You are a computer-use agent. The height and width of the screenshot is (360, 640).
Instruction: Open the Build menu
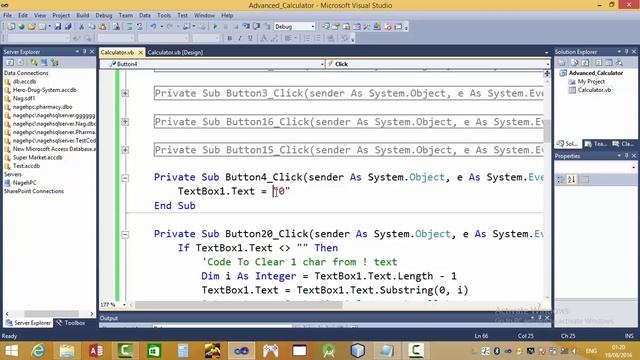point(82,15)
